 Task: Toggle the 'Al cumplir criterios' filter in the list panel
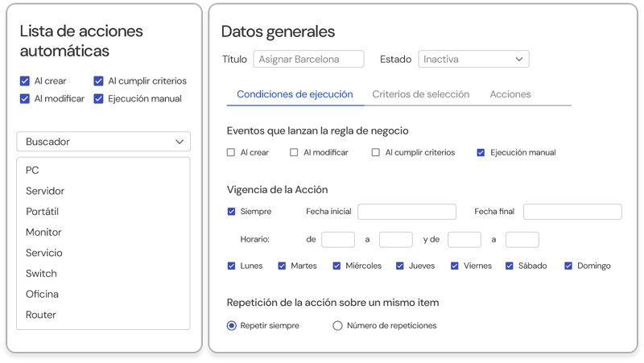98,81
